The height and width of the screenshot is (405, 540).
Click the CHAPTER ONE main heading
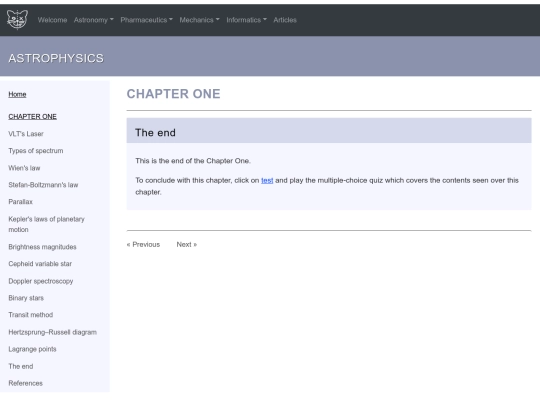pos(173,94)
